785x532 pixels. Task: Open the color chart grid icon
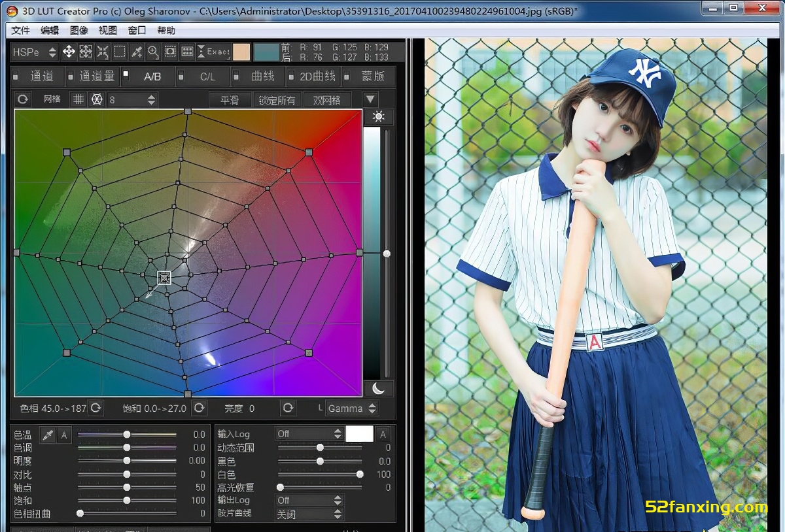point(188,52)
